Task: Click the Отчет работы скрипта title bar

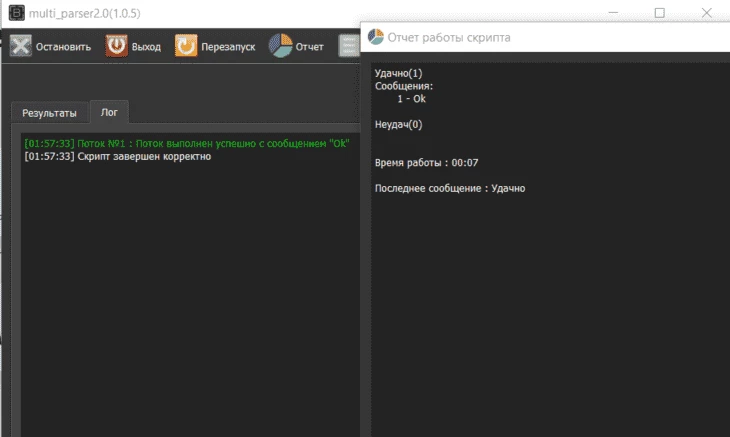Action: [x=545, y=37]
